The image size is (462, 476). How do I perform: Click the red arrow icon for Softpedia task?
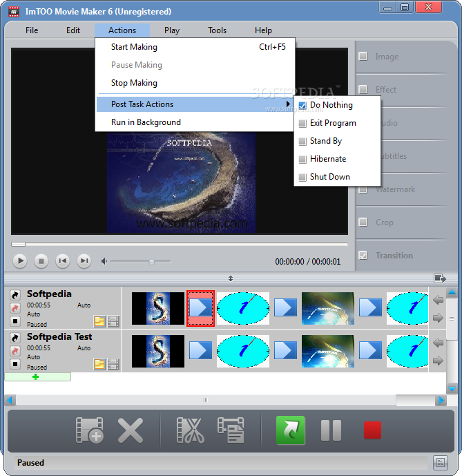(x=15, y=308)
